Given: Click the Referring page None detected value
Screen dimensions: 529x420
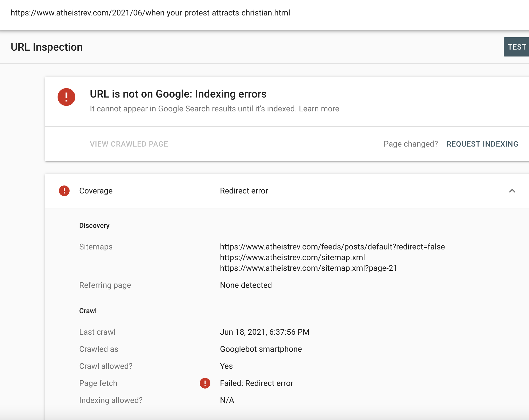Looking at the screenshot, I should click(x=246, y=285).
